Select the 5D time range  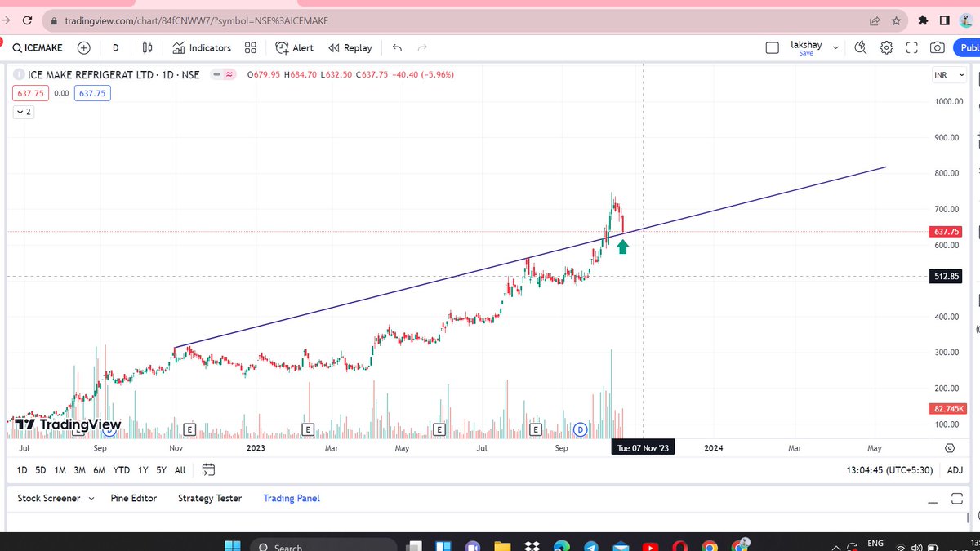click(41, 470)
